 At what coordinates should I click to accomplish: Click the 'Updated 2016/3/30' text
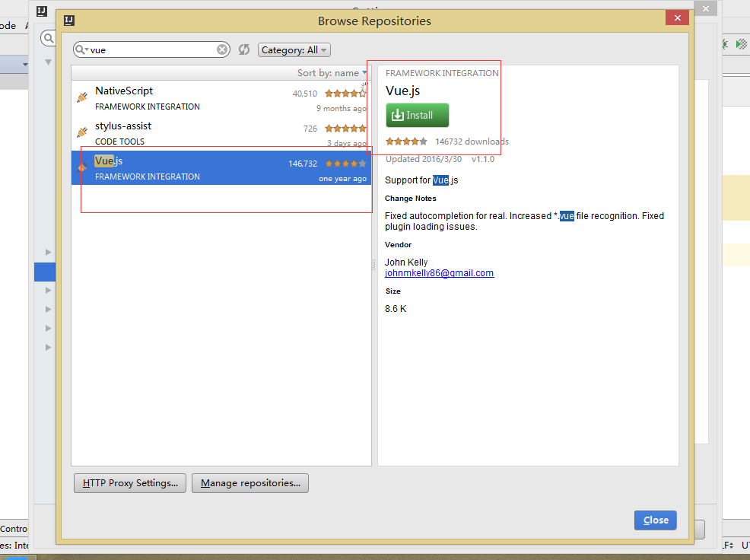click(x=424, y=159)
